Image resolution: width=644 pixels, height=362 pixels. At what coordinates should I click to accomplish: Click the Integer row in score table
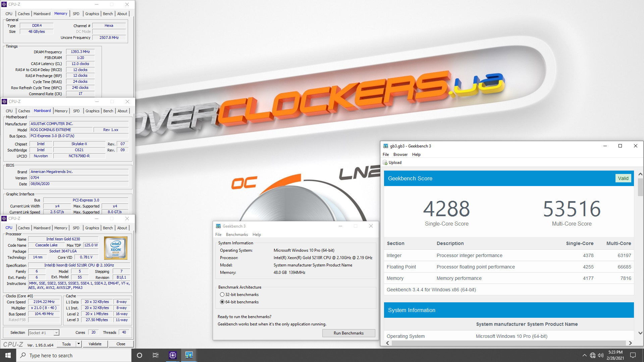pyautogui.click(x=509, y=255)
